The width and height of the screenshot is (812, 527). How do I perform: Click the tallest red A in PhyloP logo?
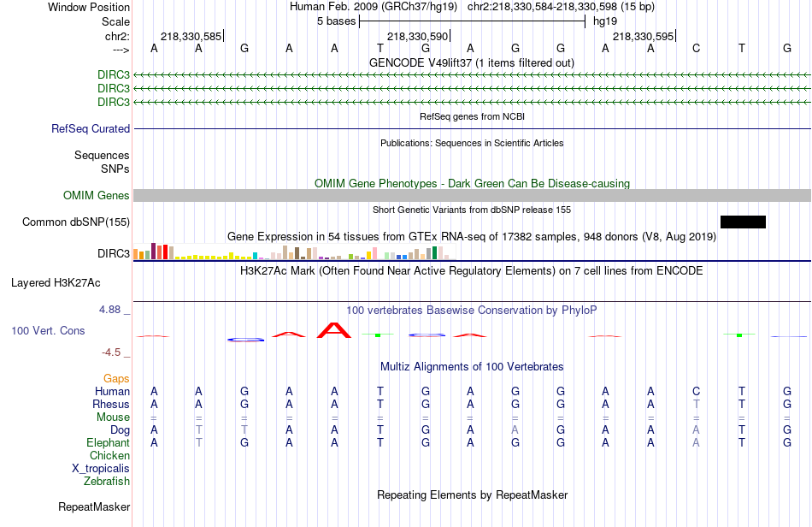(334, 330)
